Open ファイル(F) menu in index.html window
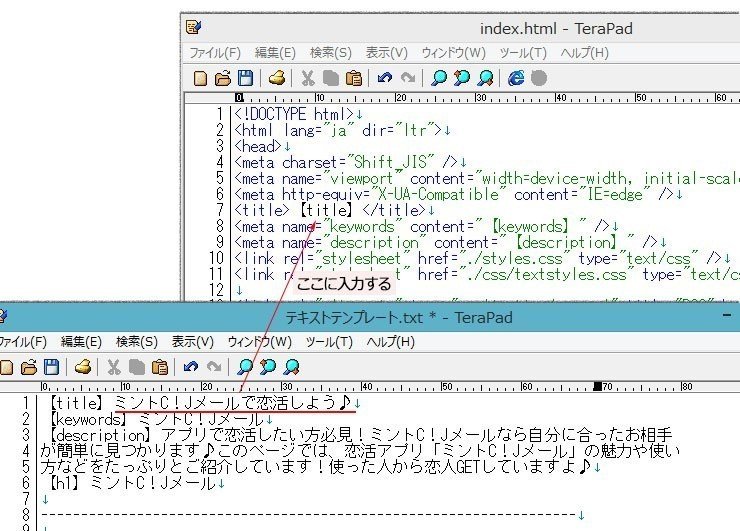Viewport: 740px width, 531px height. pyautogui.click(x=215, y=53)
